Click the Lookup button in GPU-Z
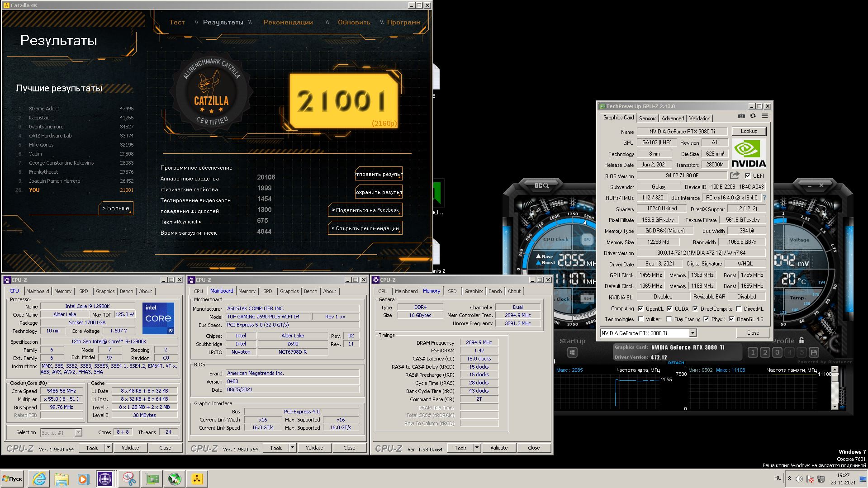The height and width of the screenshot is (488, 868). 749,131
